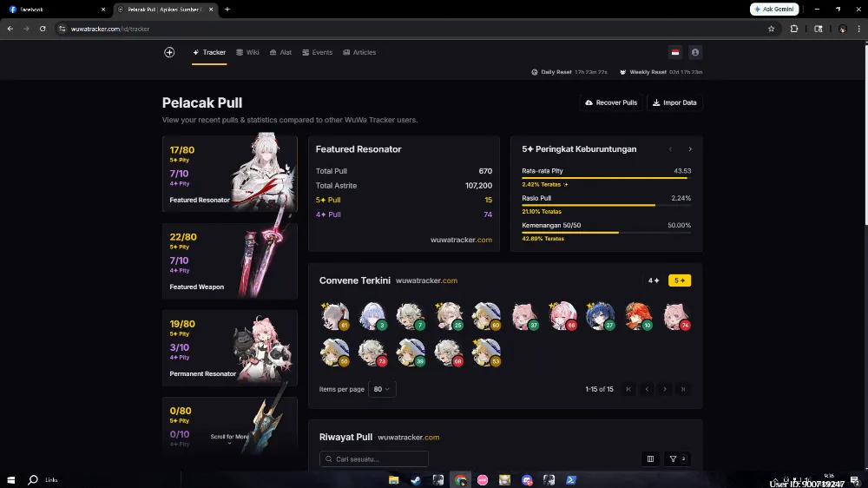Screen dimensions: 868x488
Task: Open Discord from the taskbar
Action: pos(527,479)
